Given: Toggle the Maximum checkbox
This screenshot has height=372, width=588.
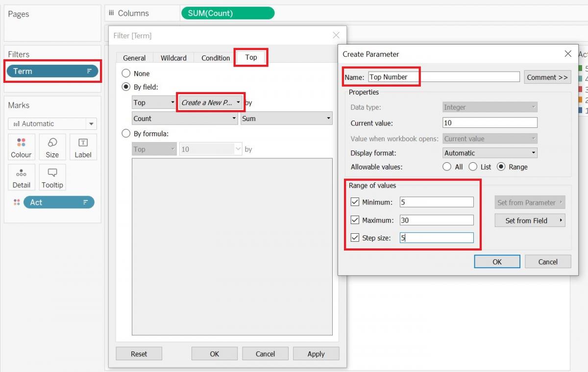Looking at the screenshot, I should click(355, 220).
